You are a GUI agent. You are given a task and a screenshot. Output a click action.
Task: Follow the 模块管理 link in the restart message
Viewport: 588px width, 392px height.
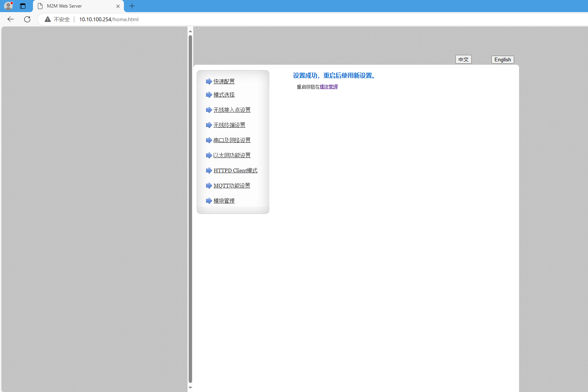pos(328,87)
